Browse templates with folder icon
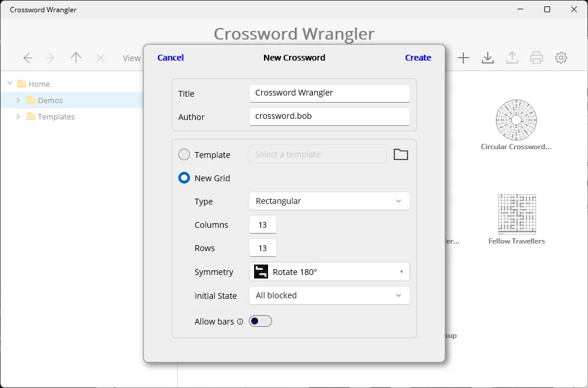588x388 pixels. [x=401, y=154]
